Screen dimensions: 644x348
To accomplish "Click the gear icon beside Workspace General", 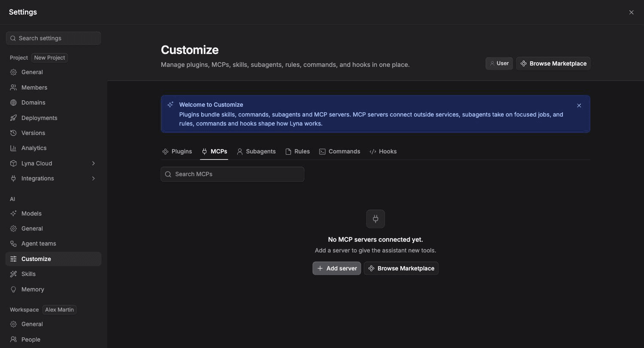I will pyautogui.click(x=13, y=324).
